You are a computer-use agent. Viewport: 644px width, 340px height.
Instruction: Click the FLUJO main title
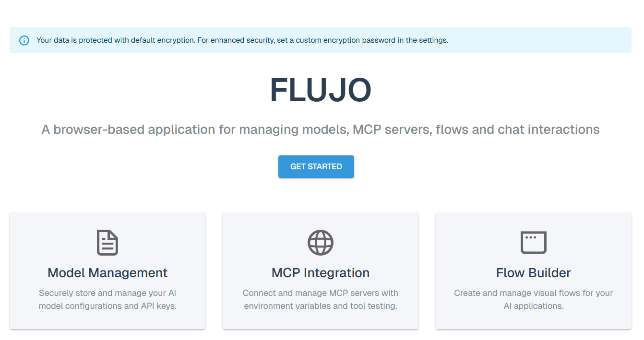321,90
